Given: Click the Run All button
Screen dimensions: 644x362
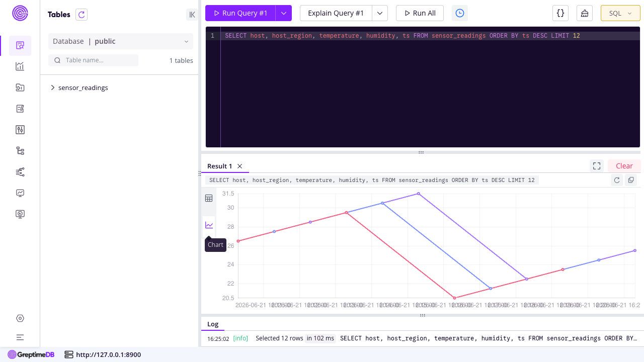Looking at the screenshot, I should [x=420, y=13].
